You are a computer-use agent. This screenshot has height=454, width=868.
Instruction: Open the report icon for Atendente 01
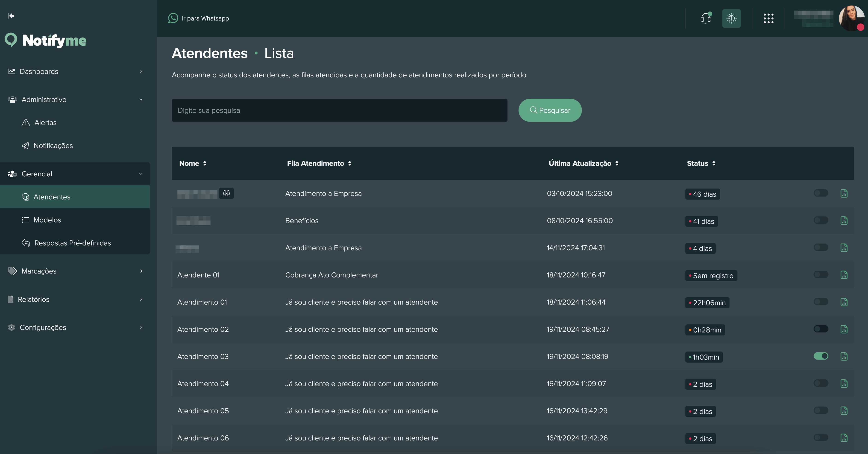(x=844, y=275)
